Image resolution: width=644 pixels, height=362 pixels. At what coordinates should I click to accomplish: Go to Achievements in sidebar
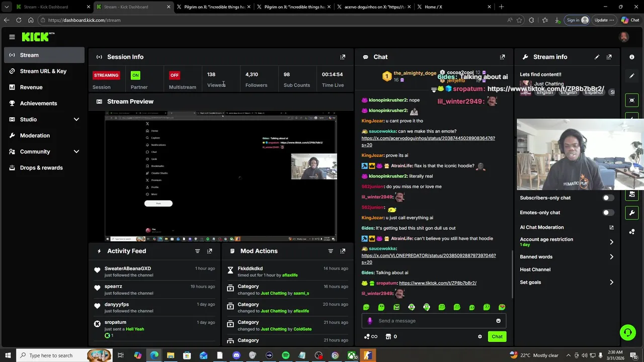44,103
